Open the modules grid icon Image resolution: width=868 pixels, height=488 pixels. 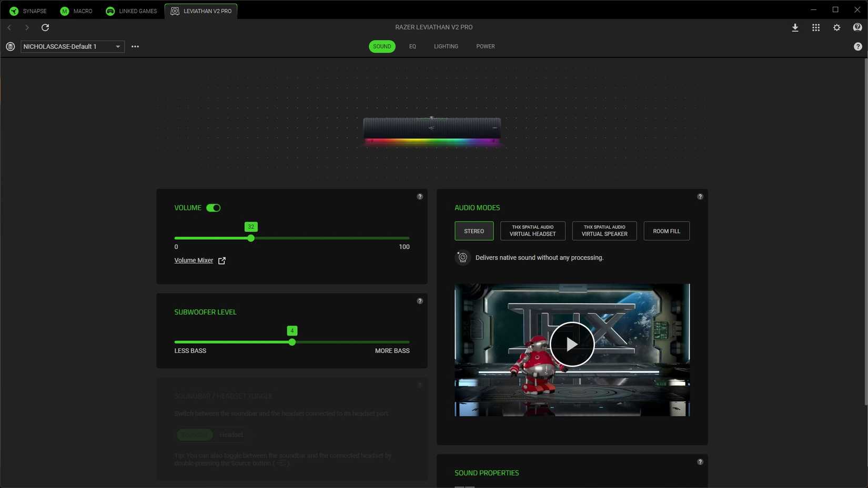click(816, 27)
